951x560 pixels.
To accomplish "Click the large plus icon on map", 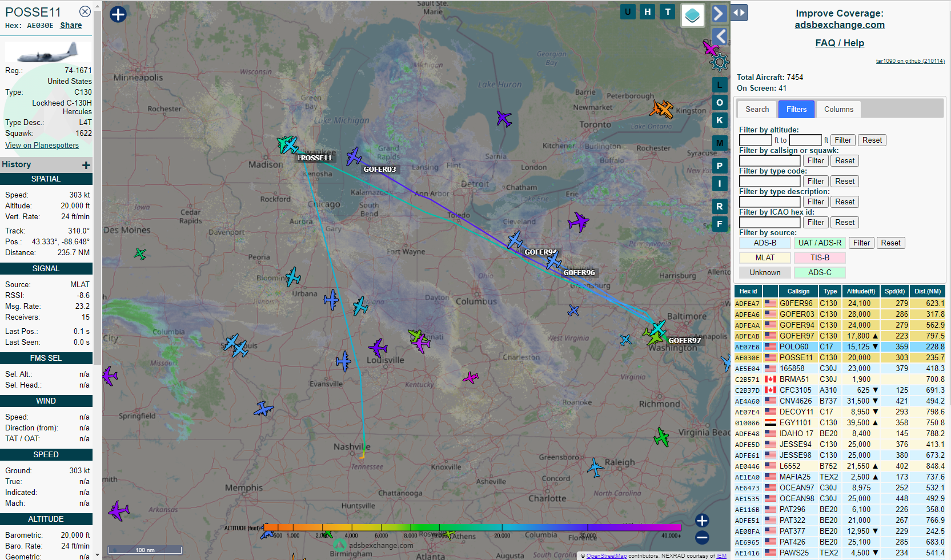I will (x=118, y=14).
